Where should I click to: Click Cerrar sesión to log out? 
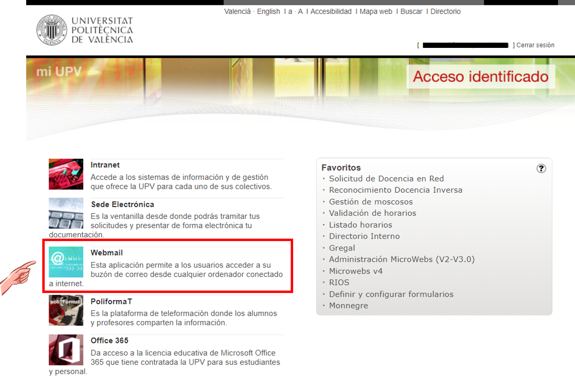(535, 45)
